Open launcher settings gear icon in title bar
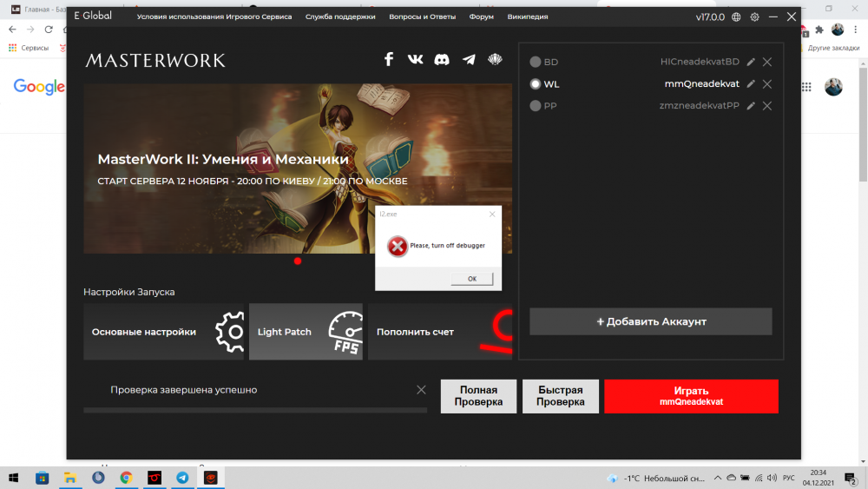The width and height of the screenshot is (868, 489). pyautogui.click(x=754, y=17)
